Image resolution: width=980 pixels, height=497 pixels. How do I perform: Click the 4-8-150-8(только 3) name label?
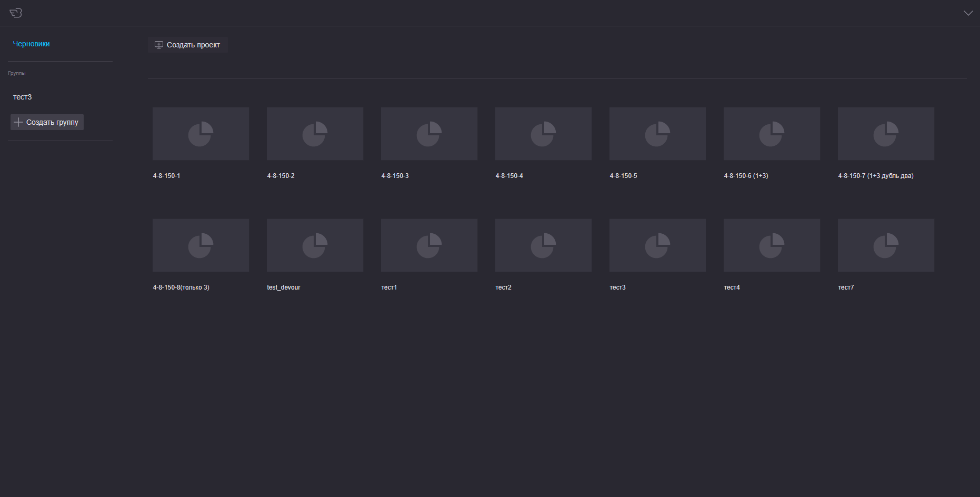click(x=181, y=287)
